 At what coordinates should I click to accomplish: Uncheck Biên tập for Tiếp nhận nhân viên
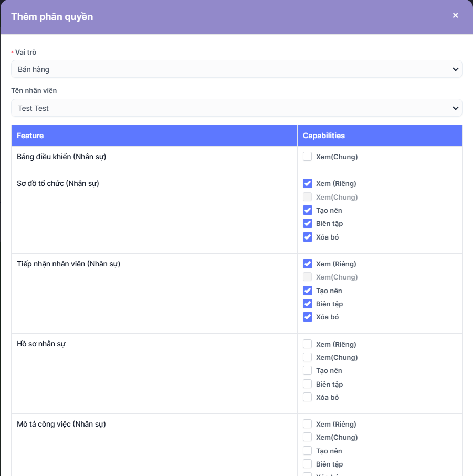coord(308,304)
